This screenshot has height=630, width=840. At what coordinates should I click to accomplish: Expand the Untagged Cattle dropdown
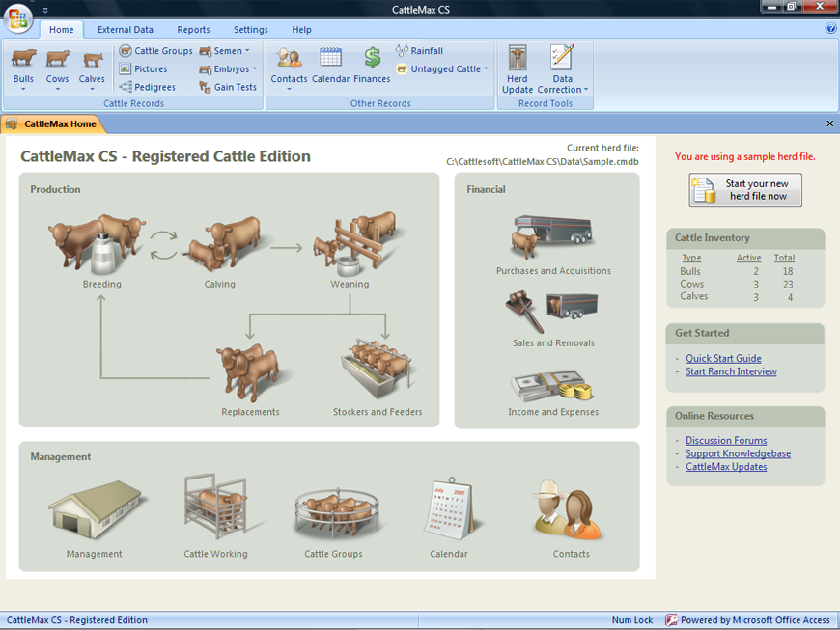(486, 69)
